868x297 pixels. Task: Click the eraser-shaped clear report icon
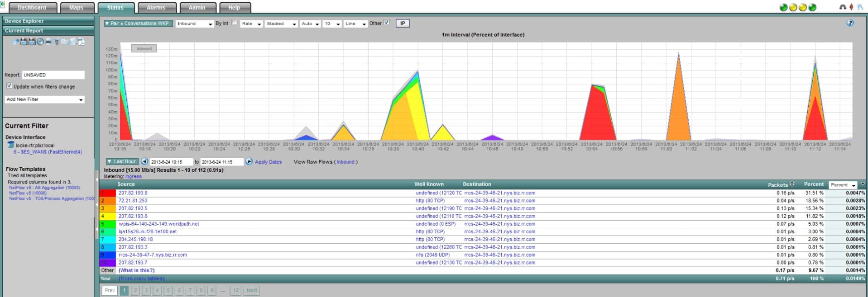(x=15, y=42)
